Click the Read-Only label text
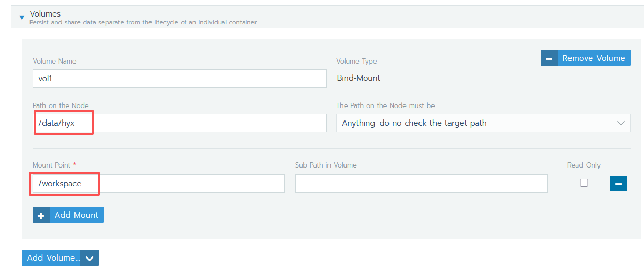 583,165
